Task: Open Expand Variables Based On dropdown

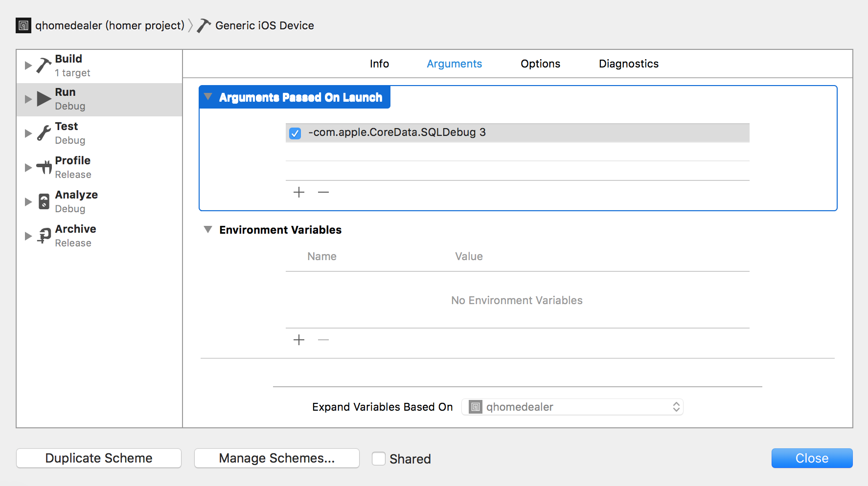Action: (x=572, y=407)
